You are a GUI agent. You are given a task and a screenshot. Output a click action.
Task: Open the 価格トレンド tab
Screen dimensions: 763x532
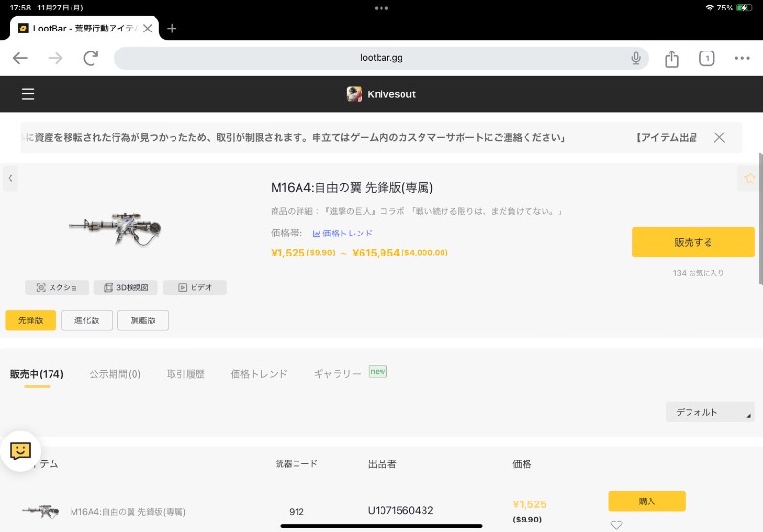coord(258,374)
